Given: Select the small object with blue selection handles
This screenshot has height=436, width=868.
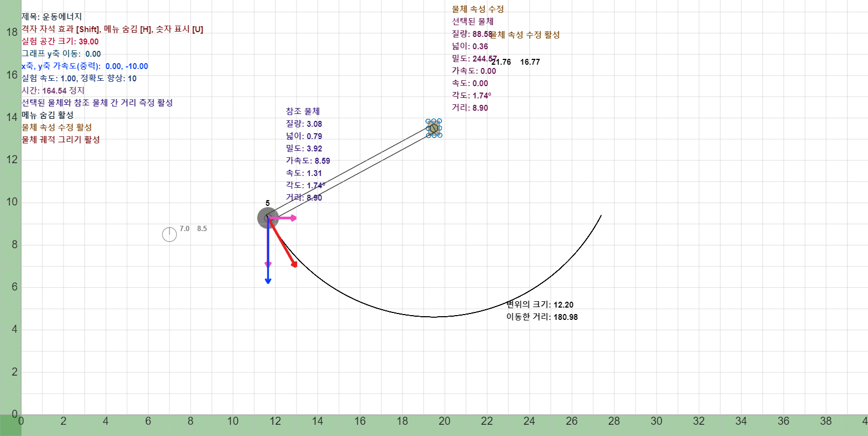Looking at the screenshot, I should [433, 128].
